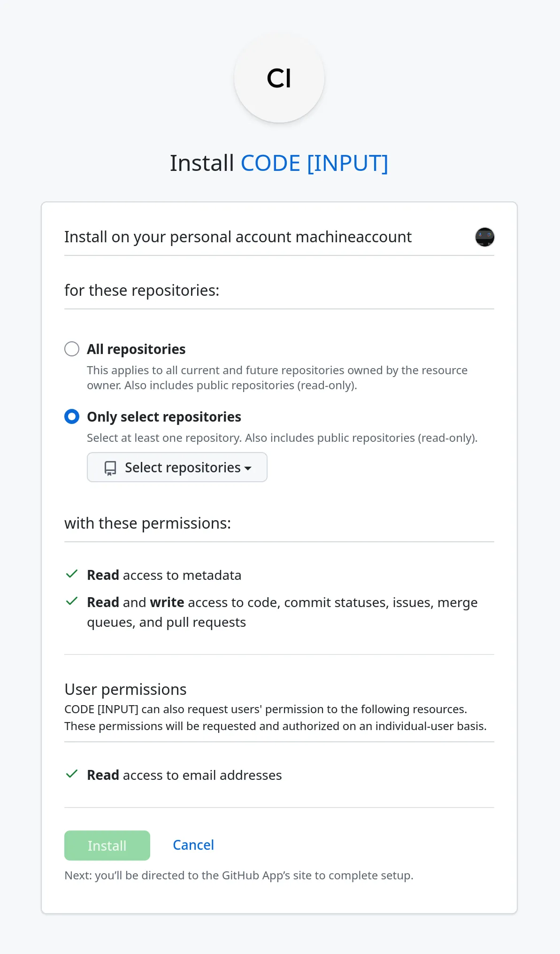Choose the Only select repositories radio button

[72, 417]
